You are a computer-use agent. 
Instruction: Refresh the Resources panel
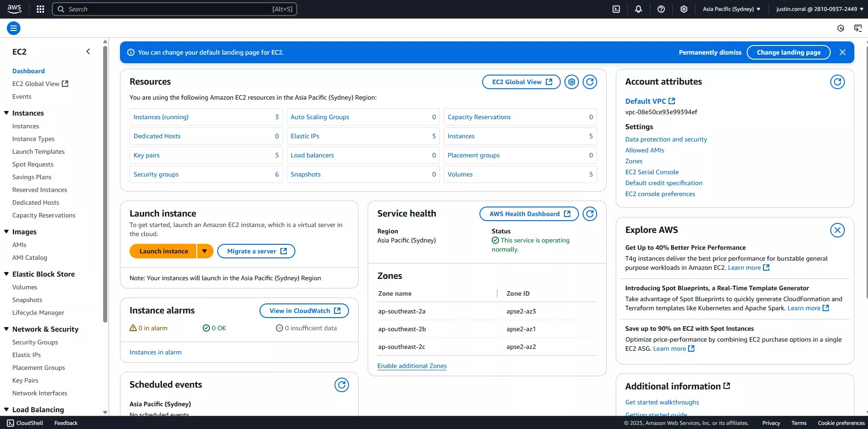[x=590, y=82]
